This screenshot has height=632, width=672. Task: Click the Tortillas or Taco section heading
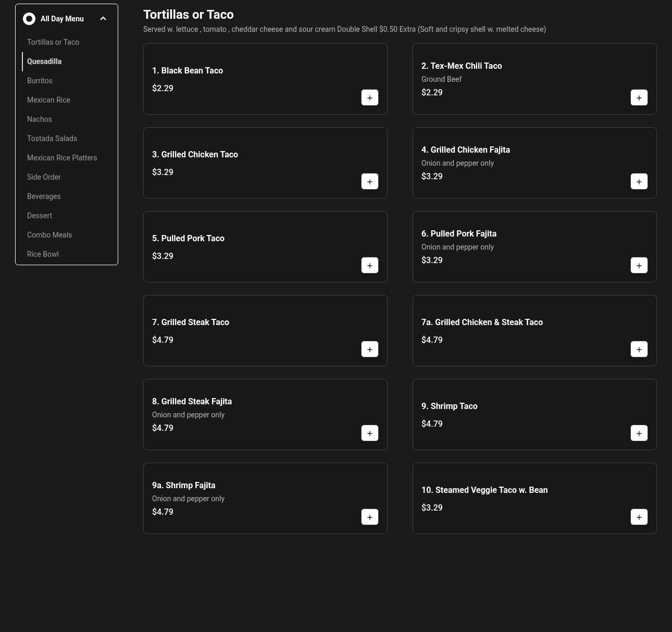[x=189, y=15]
